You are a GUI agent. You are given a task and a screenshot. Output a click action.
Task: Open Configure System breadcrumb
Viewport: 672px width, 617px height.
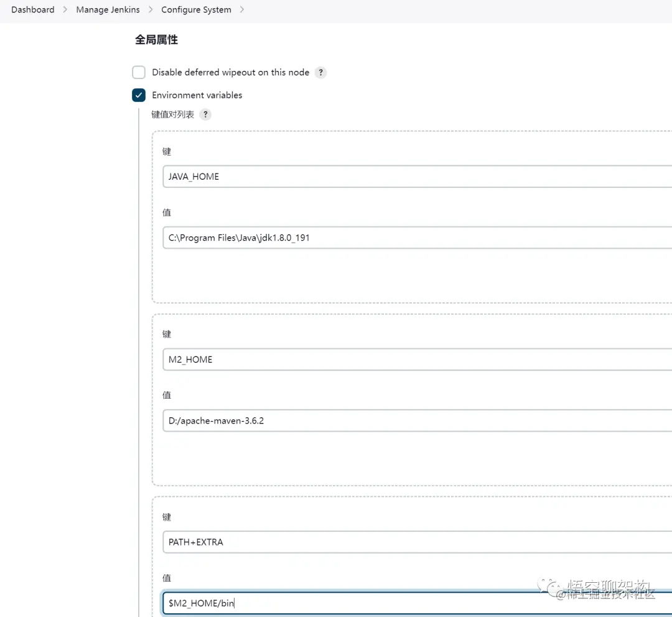(x=196, y=9)
